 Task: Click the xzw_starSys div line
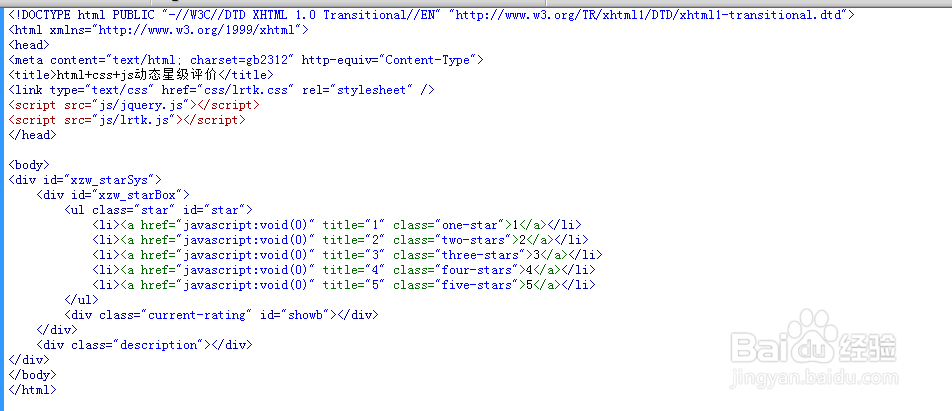click(85, 180)
